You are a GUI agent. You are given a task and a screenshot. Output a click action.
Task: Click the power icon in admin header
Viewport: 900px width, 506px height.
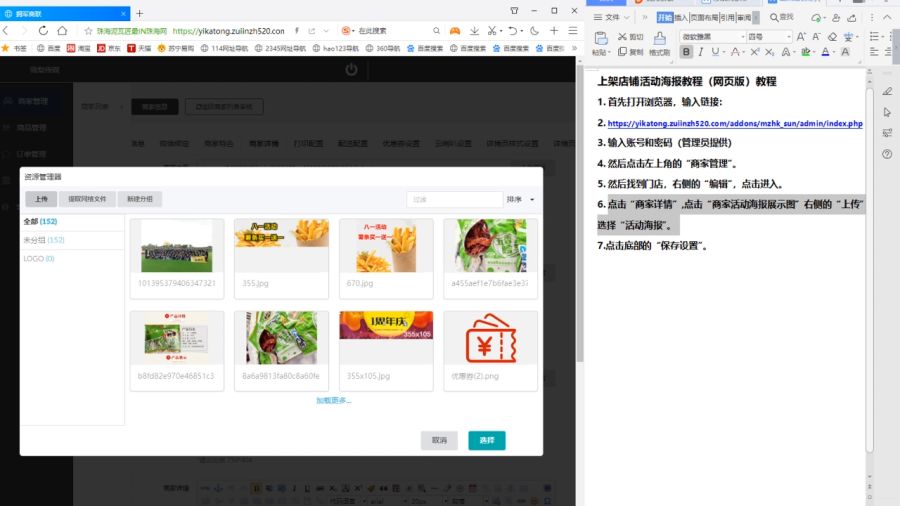[x=351, y=69]
